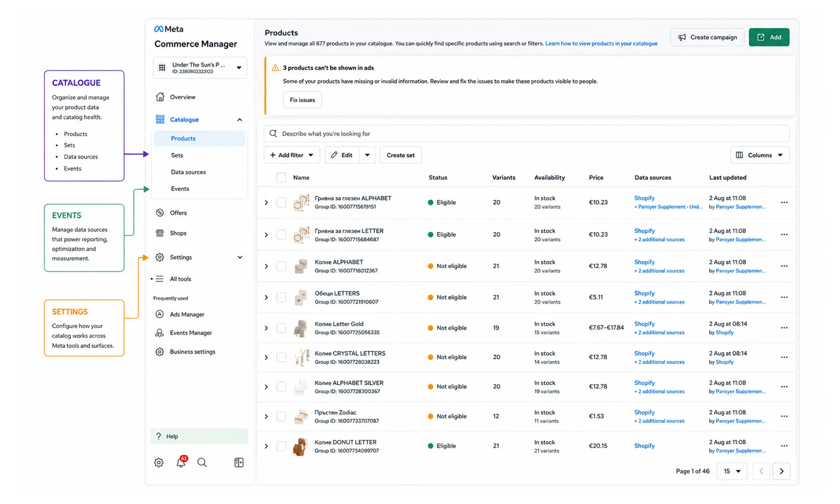Viewport: 840px width, 504px height.
Task: Go to next page arrow
Action: [x=781, y=471]
